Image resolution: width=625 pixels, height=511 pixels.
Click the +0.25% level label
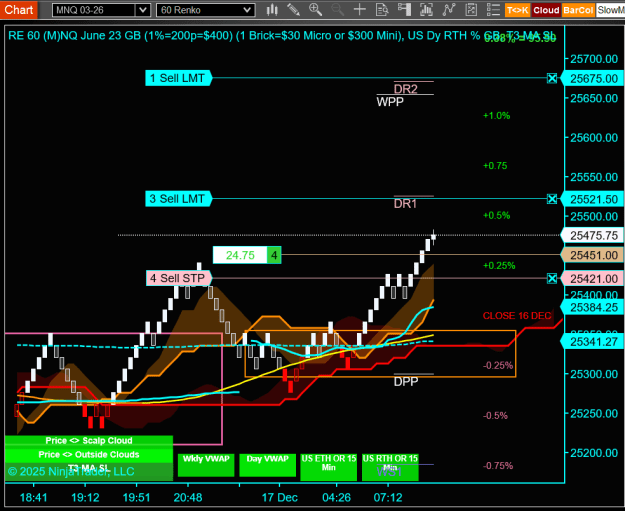[x=499, y=265]
